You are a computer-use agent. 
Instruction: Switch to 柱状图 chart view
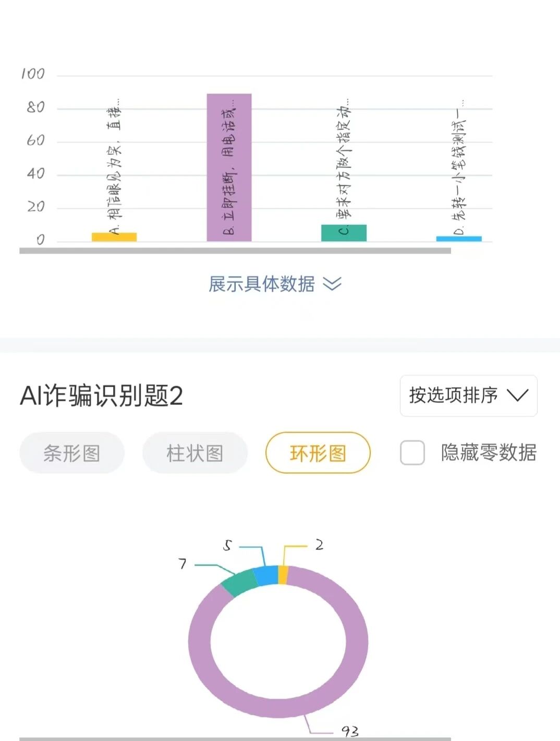(195, 453)
